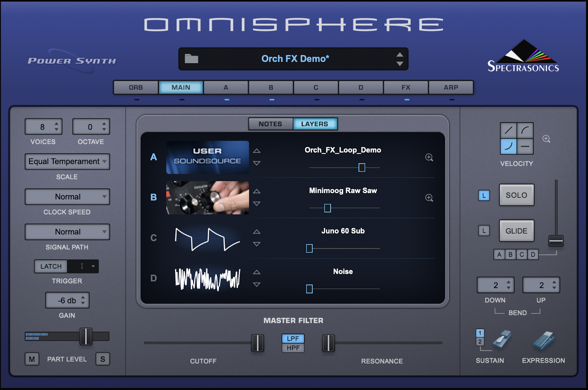Open the Clock Speed Normal dropdown
Image resolution: width=588 pixels, height=390 pixels.
pos(67,197)
